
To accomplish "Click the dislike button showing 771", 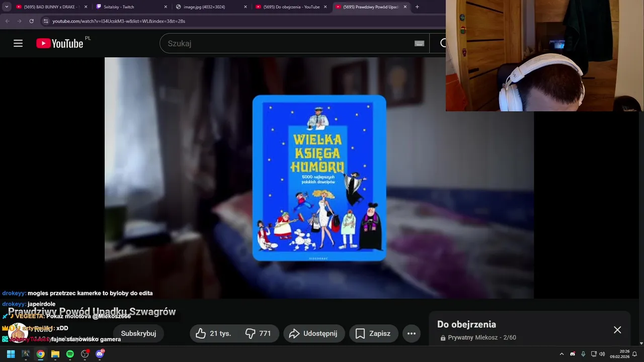I will coord(258,333).
